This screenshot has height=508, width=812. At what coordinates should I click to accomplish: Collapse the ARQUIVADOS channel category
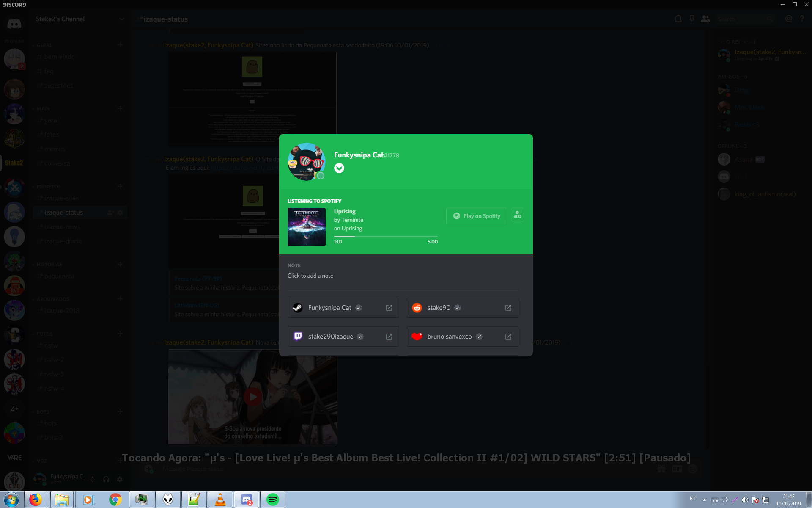click(52, 299)
